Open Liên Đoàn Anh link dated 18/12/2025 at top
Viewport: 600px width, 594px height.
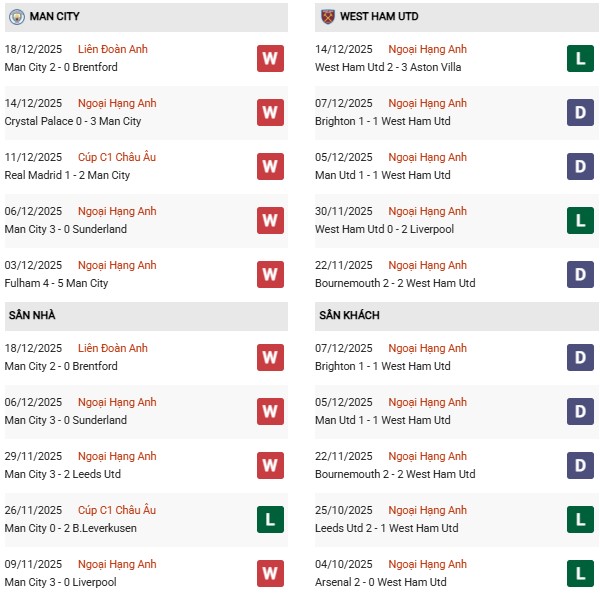113,49
